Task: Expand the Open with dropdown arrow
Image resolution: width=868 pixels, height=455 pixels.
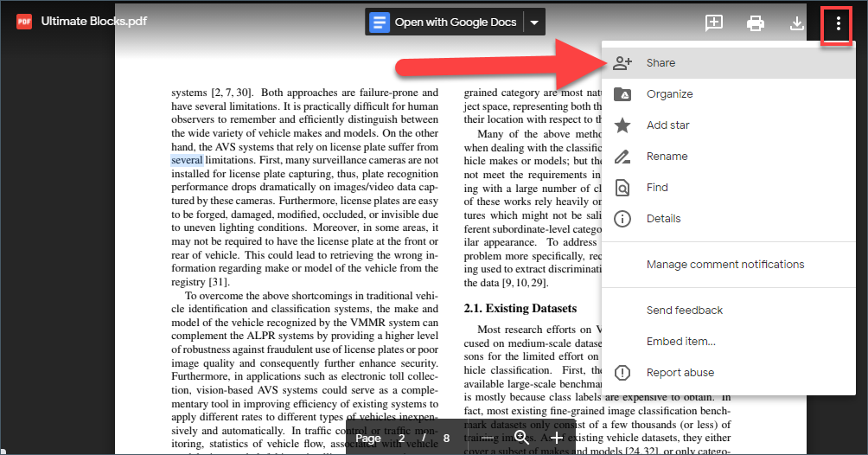Action: pyautogui.click(x=534, y=22)
